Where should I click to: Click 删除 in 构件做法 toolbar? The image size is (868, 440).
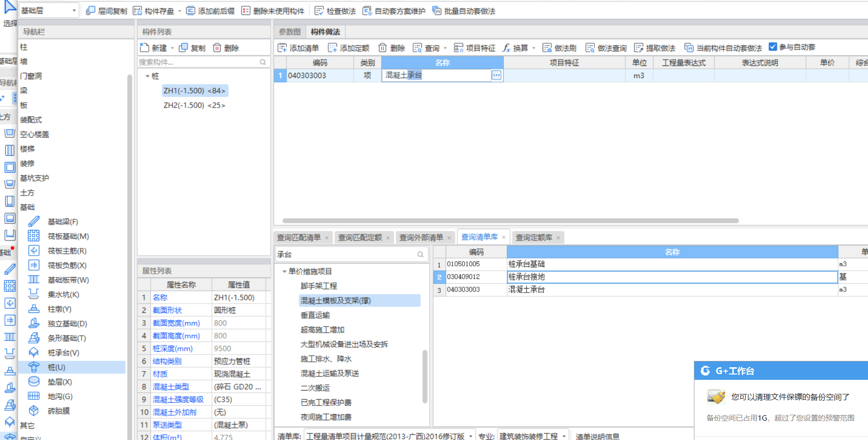tap(391, 48)
